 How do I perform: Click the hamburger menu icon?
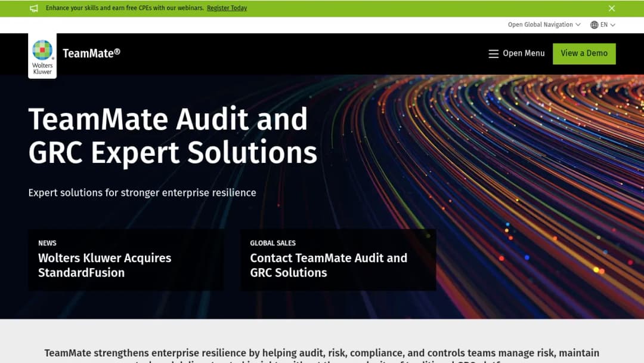coord(493,54)
